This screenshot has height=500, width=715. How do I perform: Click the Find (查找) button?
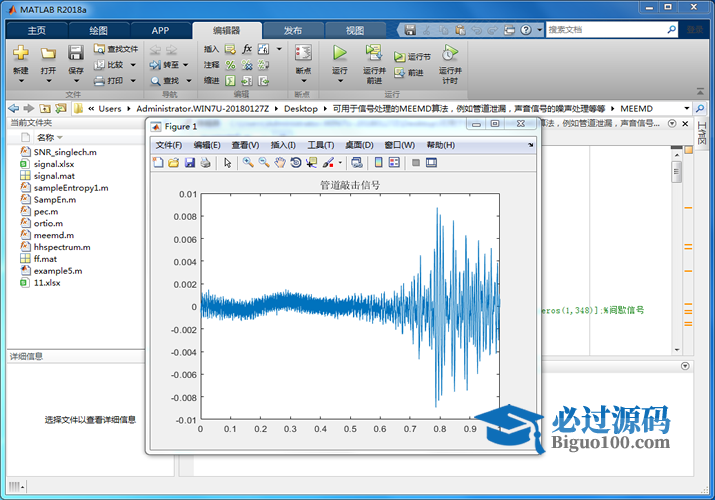165,81
